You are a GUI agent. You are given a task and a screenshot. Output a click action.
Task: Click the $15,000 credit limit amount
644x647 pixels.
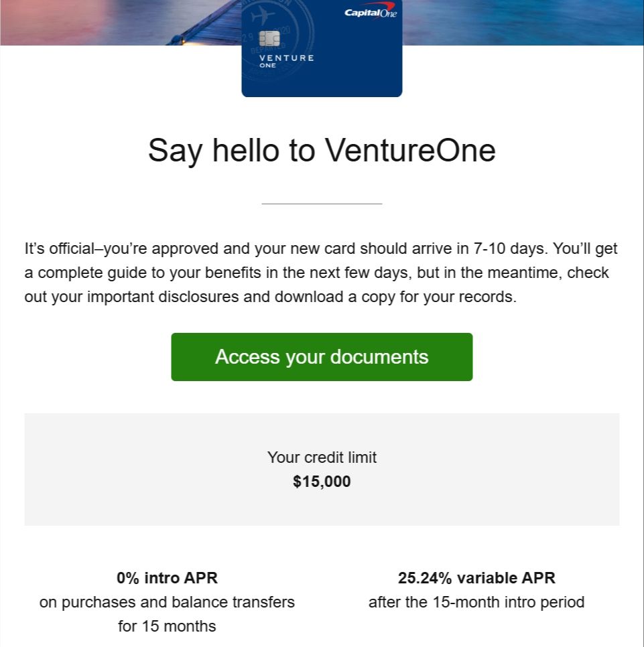point(322,482)
